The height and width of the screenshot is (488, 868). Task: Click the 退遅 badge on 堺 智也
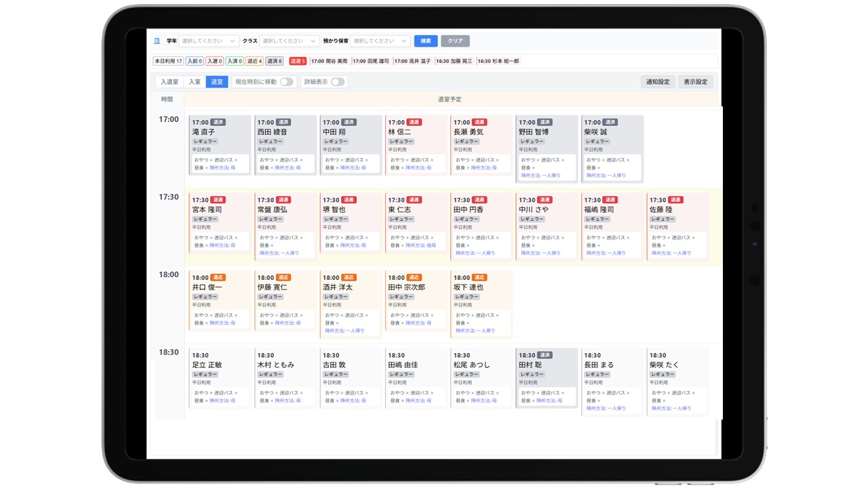pyautogui.click(x=349, y=200)
